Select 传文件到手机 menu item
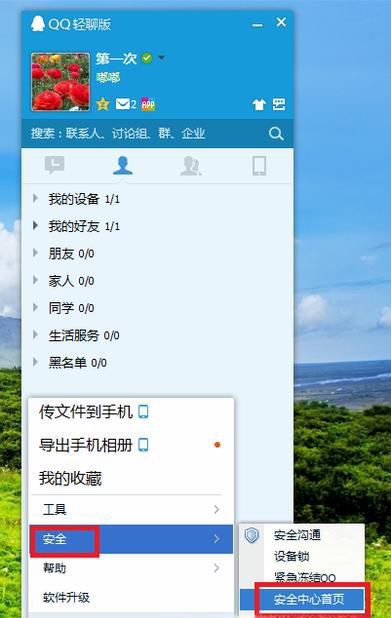Viewport: 391px width, 618px height. 131,412
